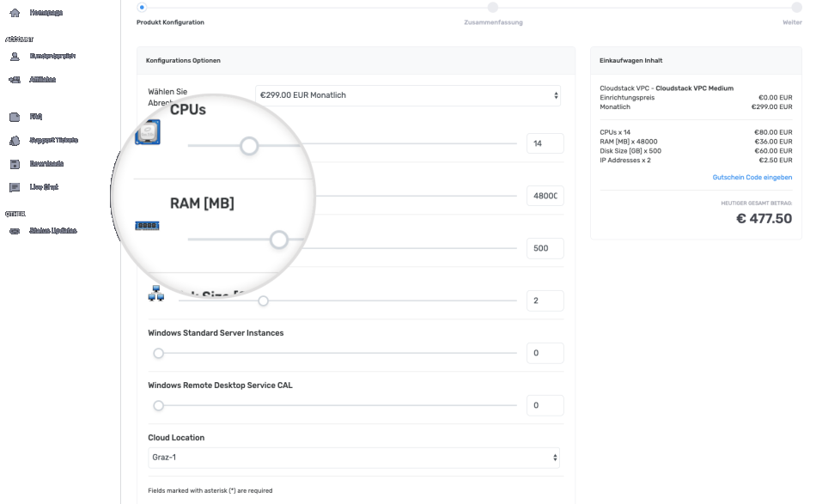
Task: Click the FAQ folder icon
Action: point(15,117)
